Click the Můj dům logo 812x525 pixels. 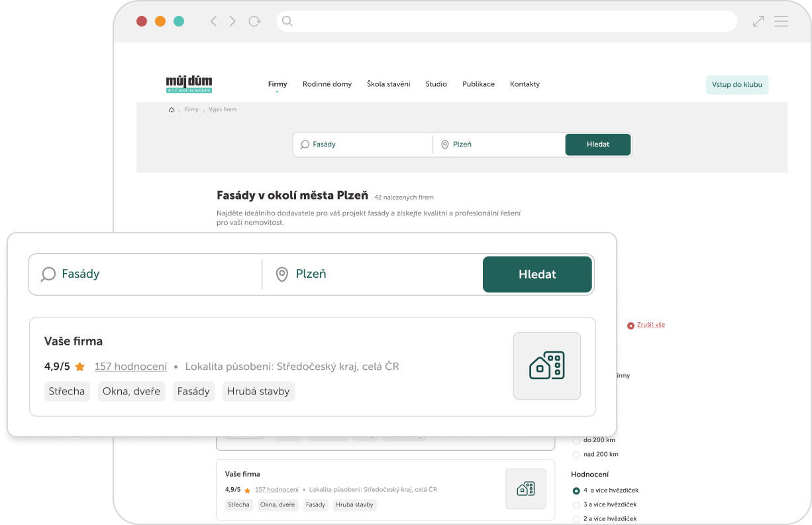click(x=189, y=84)
